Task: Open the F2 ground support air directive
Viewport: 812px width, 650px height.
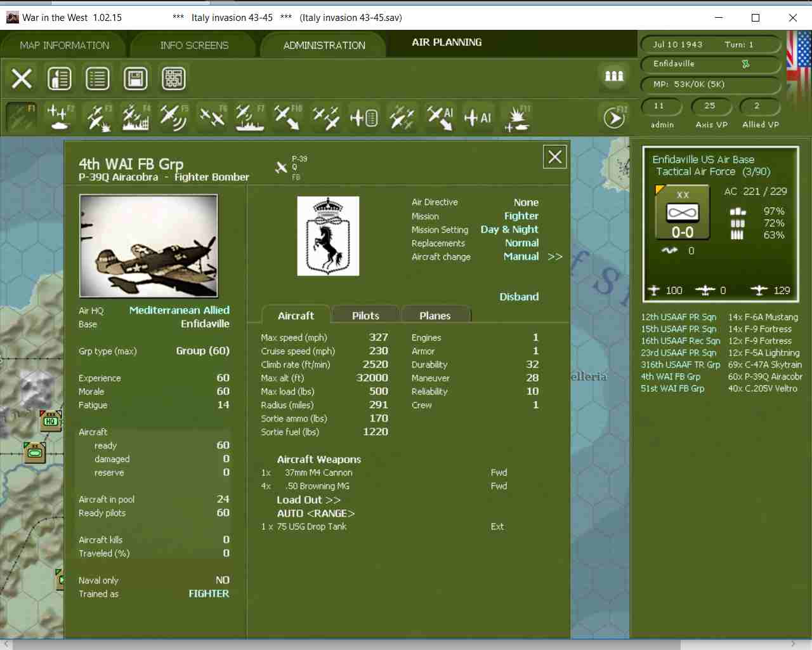Action: click(60, 117)
